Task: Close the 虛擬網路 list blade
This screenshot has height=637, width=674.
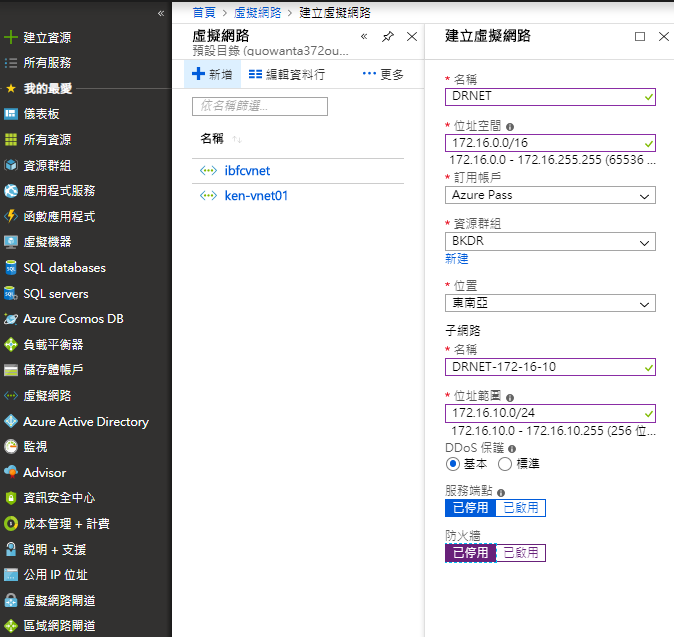Action: 412,37
